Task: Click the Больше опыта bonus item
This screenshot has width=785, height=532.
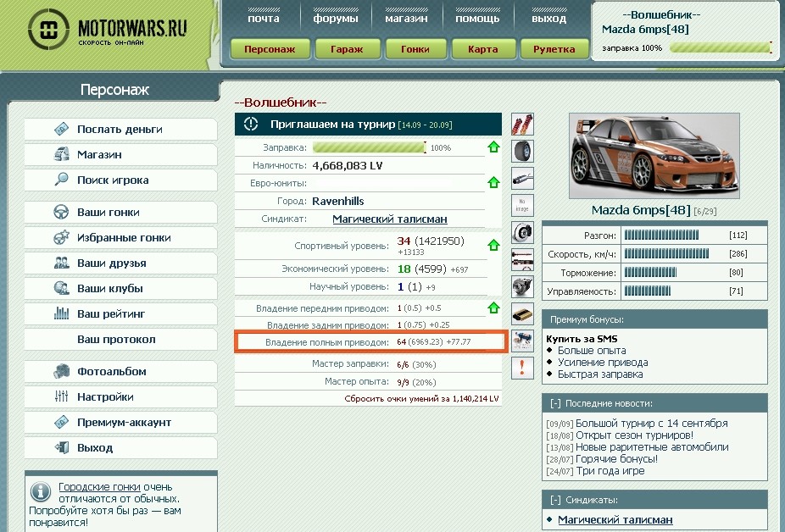Action: [592, 351]
